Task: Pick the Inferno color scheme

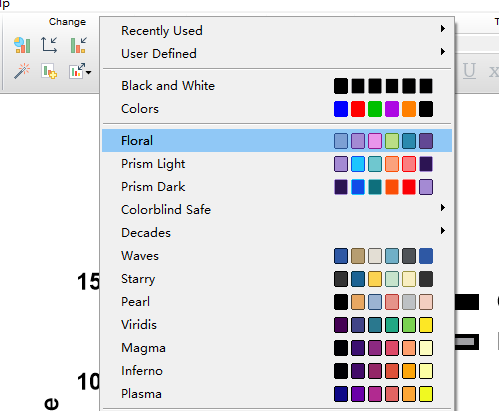Action: (x=277, y=371)
